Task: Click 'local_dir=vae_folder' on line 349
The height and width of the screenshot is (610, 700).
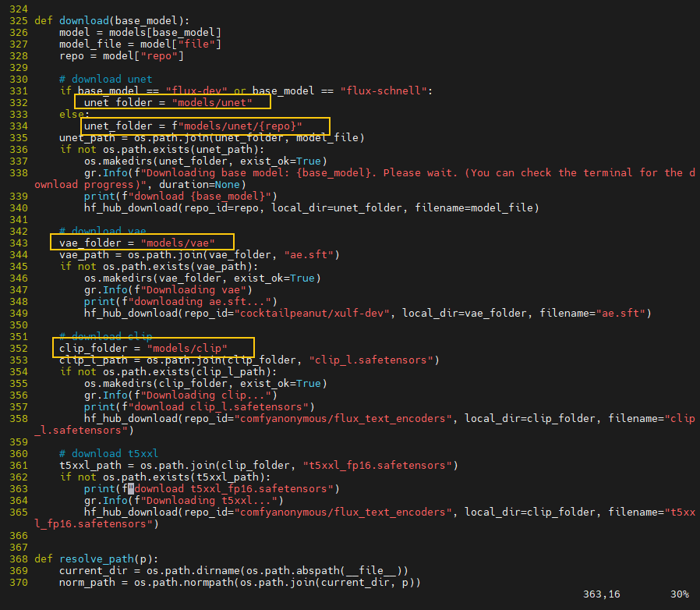Action: [465, 314]
